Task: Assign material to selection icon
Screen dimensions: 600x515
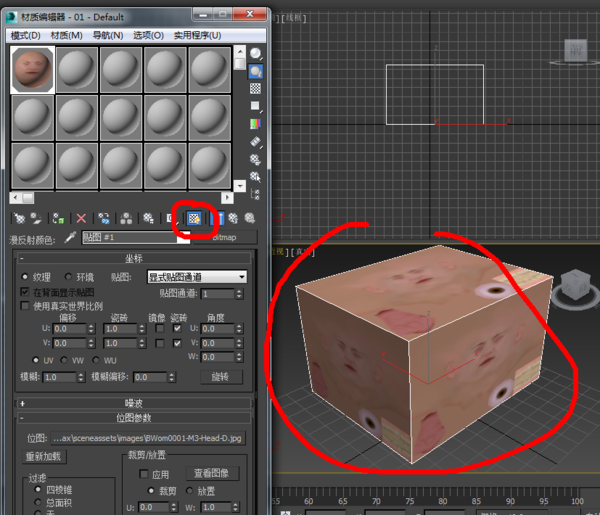Action: click(59, 218)
